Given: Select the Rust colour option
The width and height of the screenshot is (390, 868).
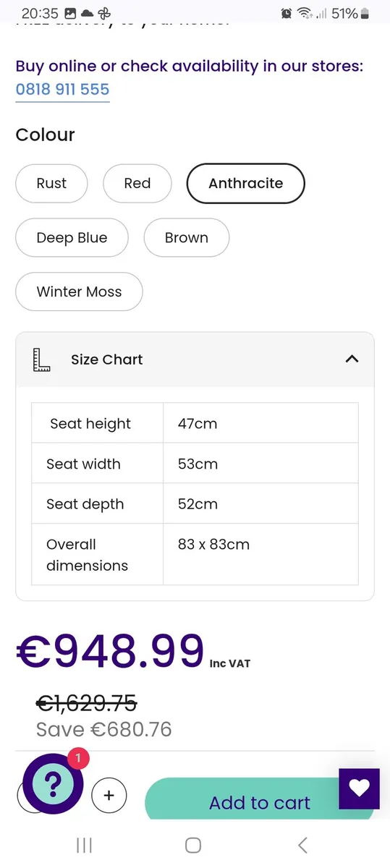Looking at the screenshot, I should (51, 183).
